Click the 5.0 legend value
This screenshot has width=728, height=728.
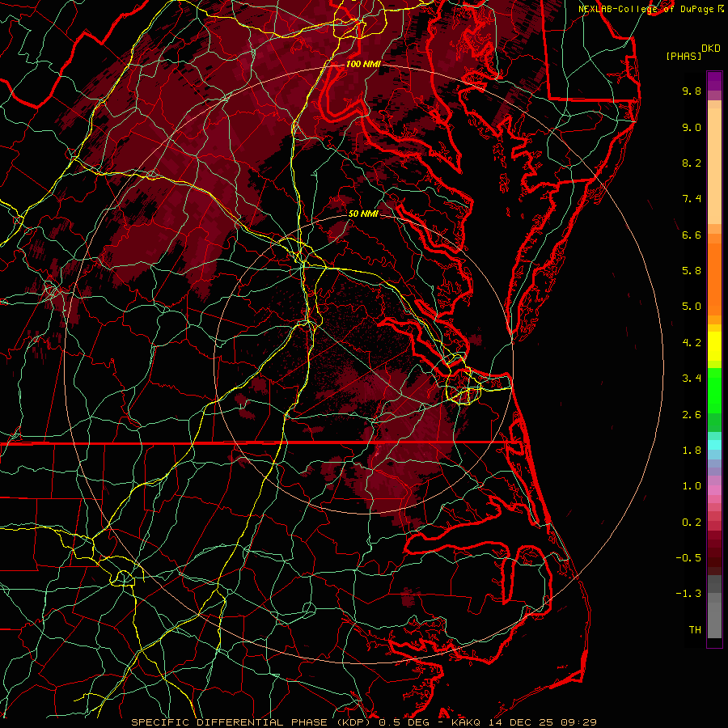click(692, 307)
